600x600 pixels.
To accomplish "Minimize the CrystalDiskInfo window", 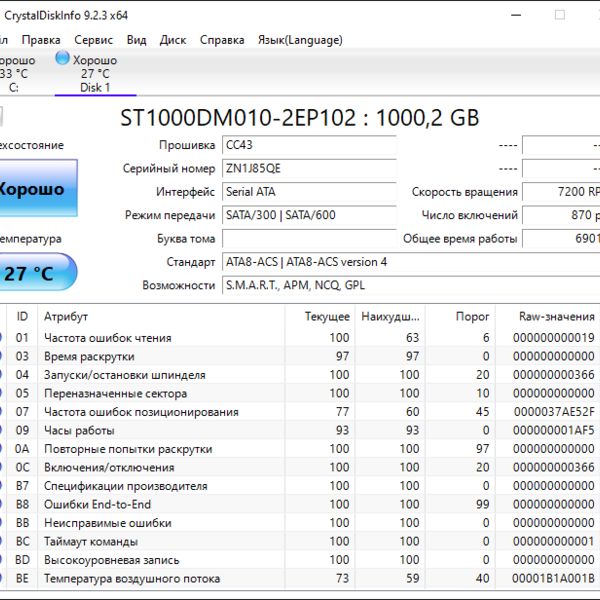I will (516, 15).
